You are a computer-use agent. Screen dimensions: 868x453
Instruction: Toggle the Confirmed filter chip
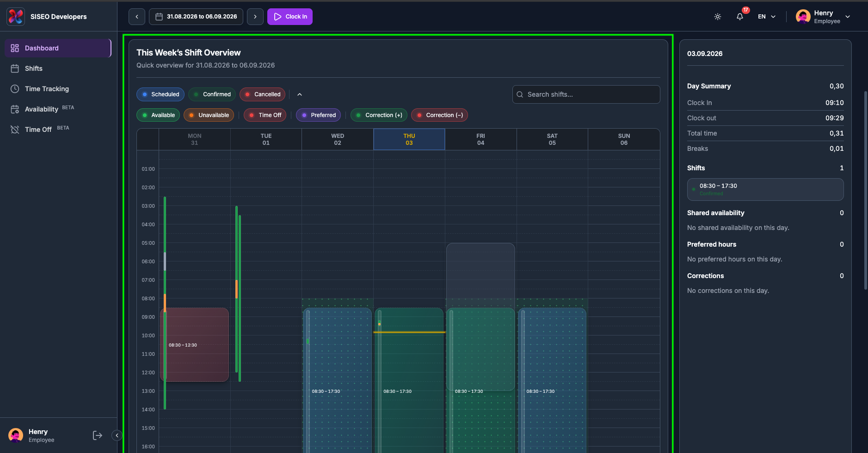(212, 94)
